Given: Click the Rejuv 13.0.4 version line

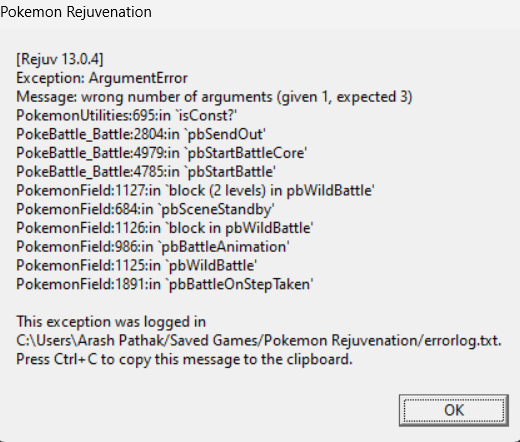Looking at the screenshot, I should click(60, 59).
